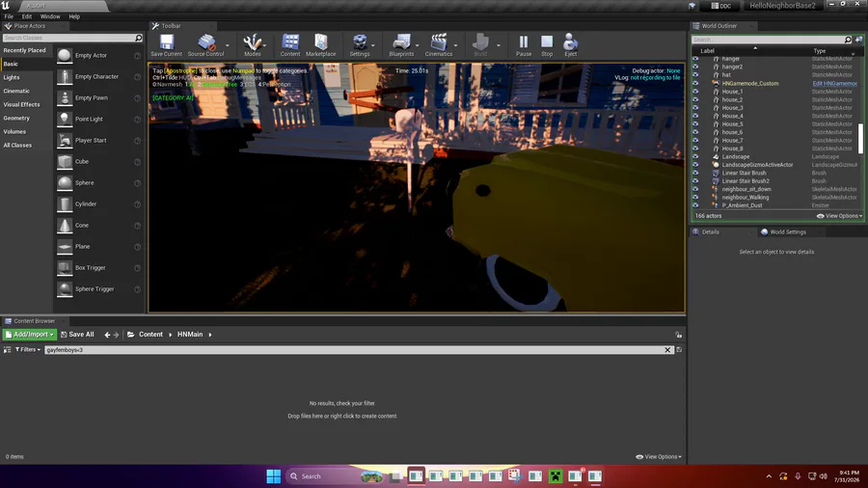Select the Visual Effects category
Screen dimensions: 868x488
pyautogui.click(x=21, y=104)
